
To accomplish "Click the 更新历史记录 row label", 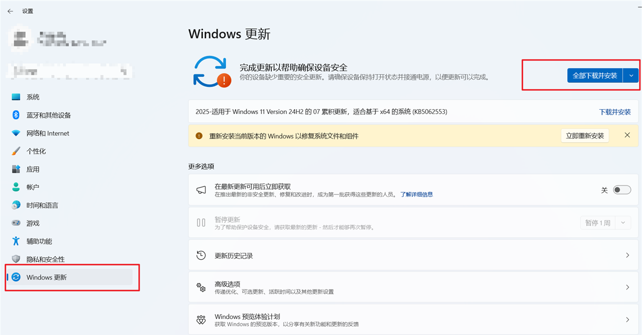I will click(x=234, y=256).
